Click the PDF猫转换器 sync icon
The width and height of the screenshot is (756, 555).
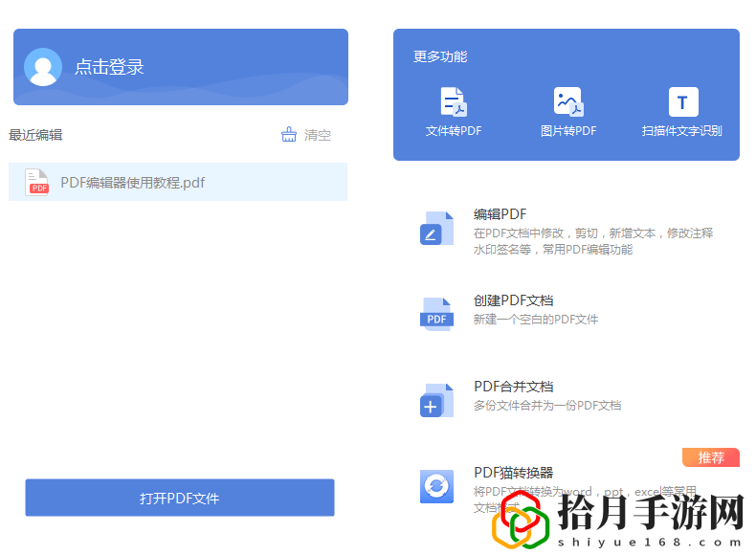pyautogui.click(x=436, y=486)
